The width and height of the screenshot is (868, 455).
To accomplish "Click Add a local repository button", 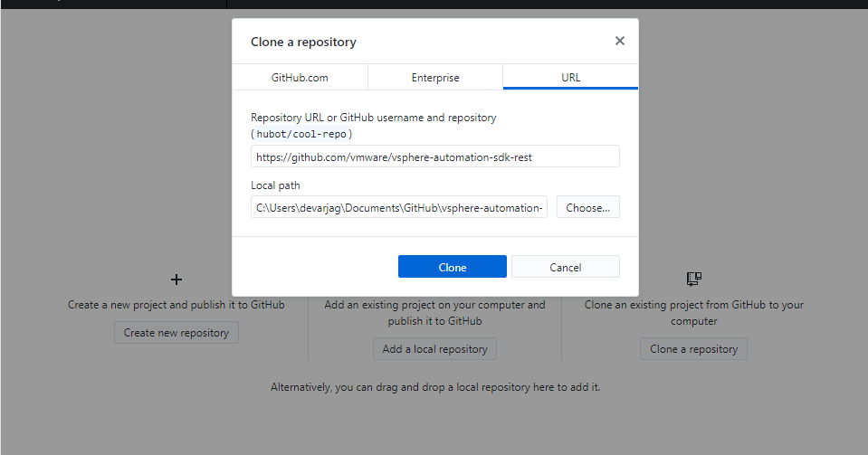I will [434, 349].
